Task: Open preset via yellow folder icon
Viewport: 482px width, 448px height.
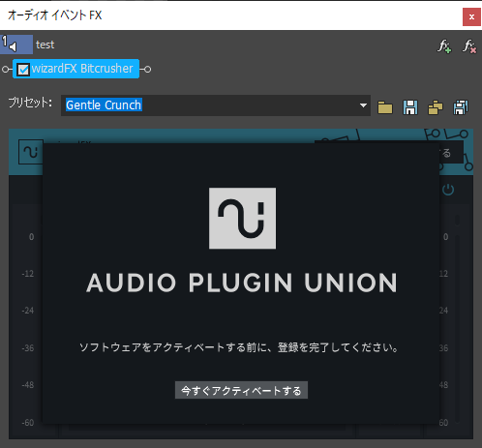Action: [385, 107]
